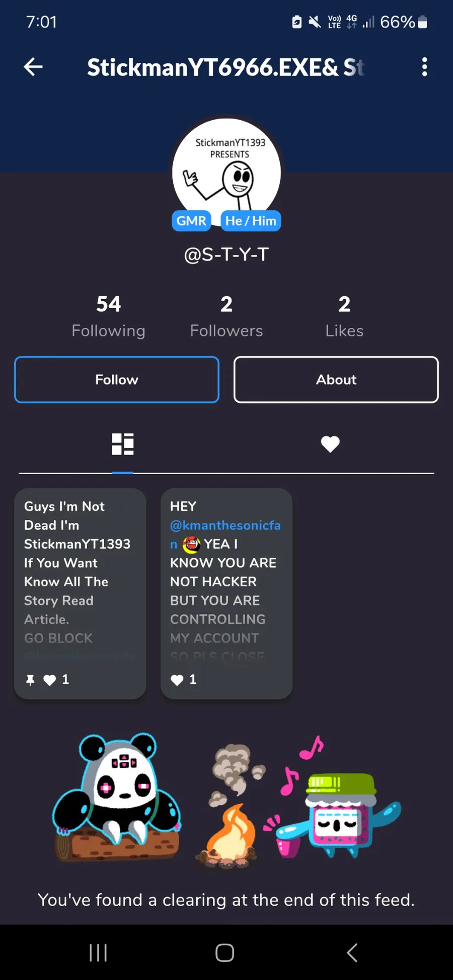
Task: Open the 2 Followers list
Action: [x=226, y=317]
